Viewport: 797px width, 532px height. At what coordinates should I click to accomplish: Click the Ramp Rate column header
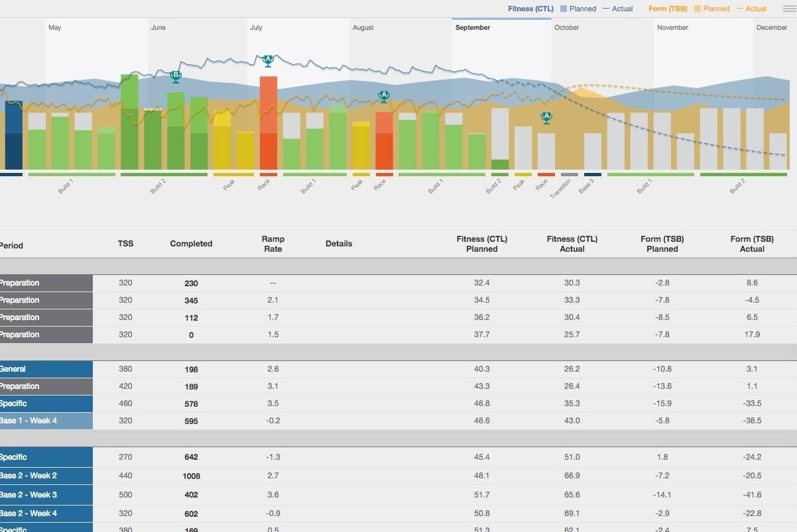[273, 244]
